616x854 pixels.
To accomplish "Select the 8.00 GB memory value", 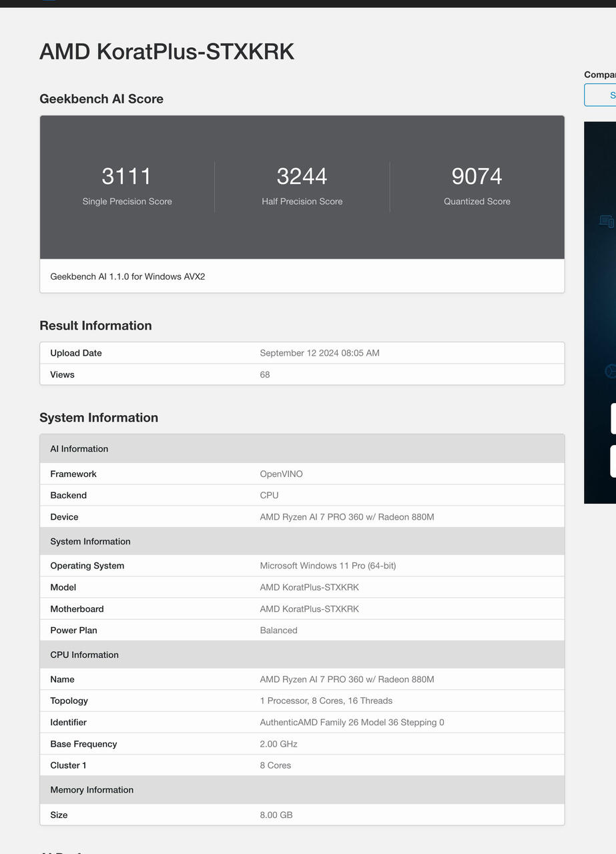I will (x=276, y=815).
